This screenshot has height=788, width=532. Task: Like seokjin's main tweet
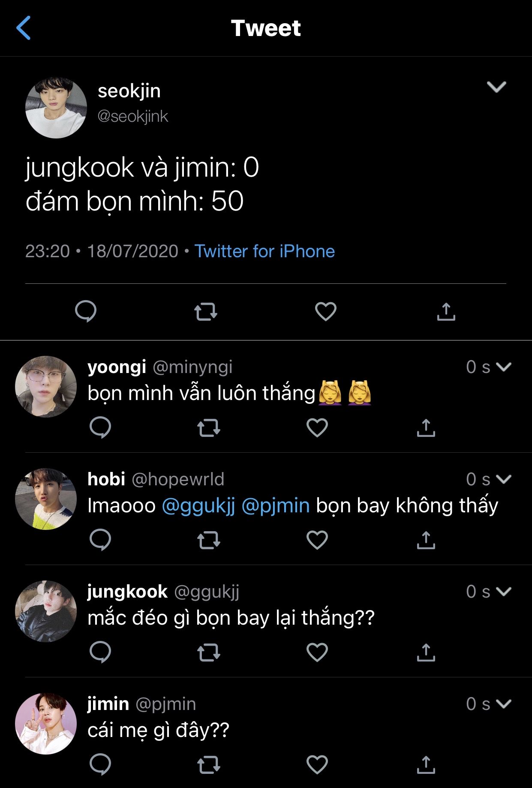326,312
